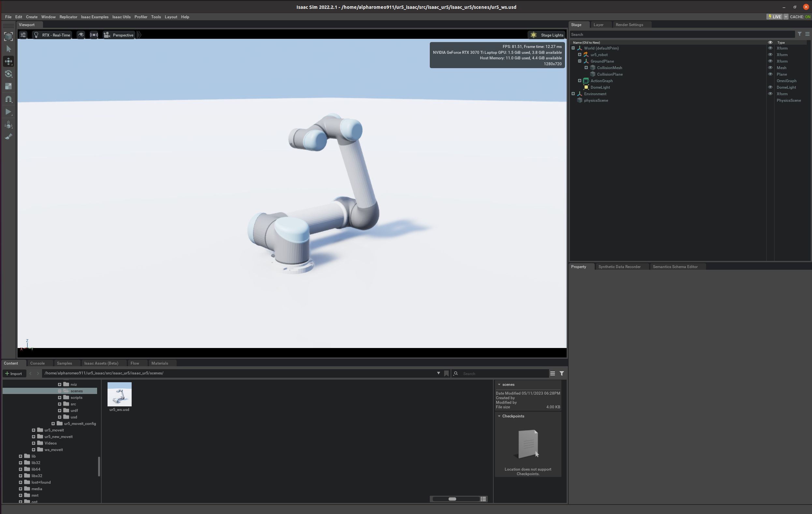
Task: Hide ur5_robot with its eye toggle
Action: click(770, 55)
